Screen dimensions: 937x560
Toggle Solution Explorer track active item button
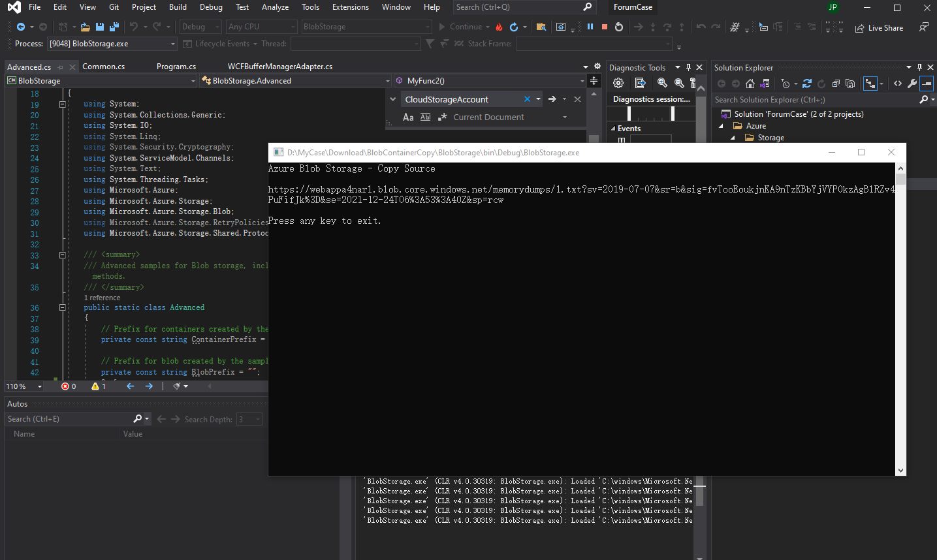click(870, 84)
